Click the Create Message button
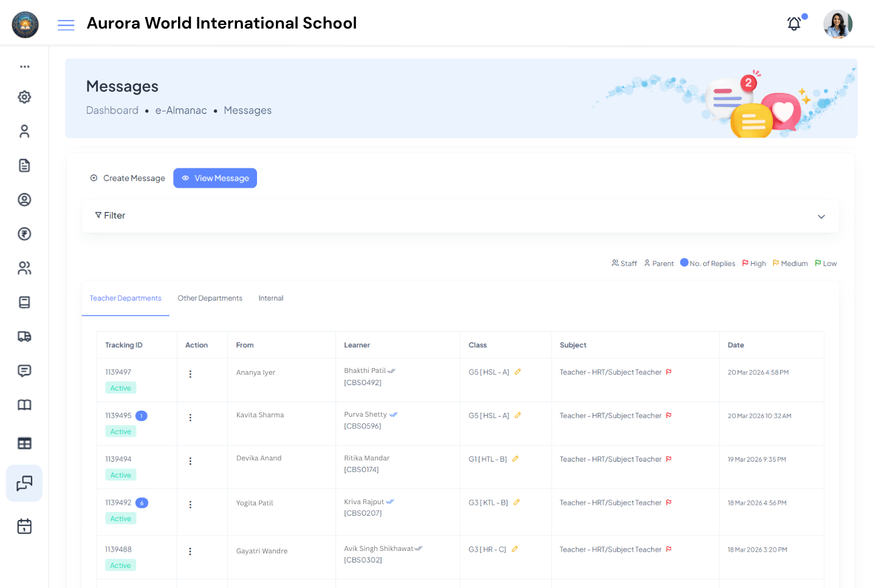 pos(128,178)
